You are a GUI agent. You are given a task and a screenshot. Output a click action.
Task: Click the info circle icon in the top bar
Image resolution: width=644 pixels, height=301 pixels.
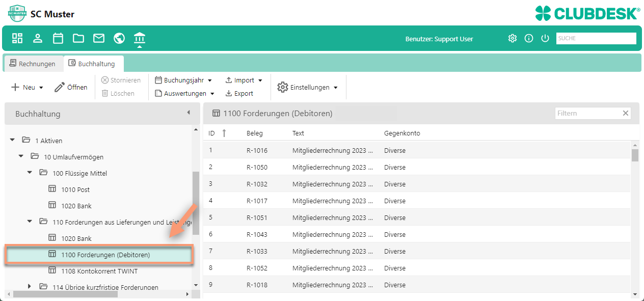click(x=529, y=38)
